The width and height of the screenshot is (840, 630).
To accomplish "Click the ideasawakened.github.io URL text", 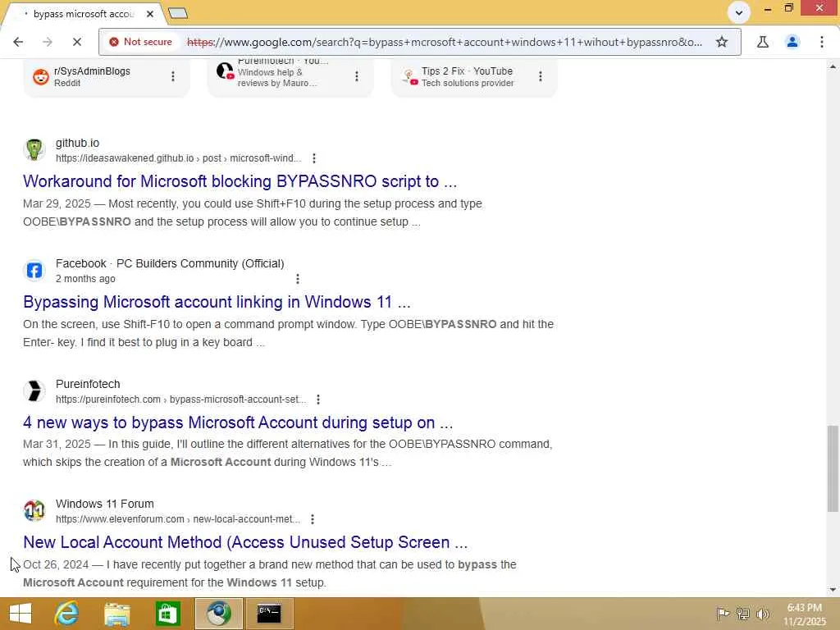I will [178, 158].
